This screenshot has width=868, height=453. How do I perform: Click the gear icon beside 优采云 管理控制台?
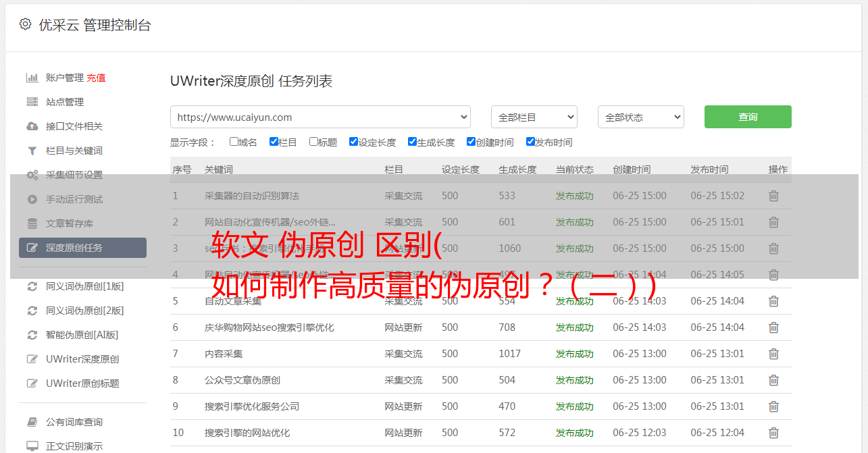(x=25, y=24)
